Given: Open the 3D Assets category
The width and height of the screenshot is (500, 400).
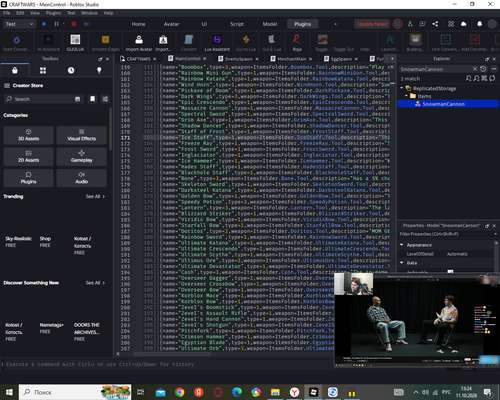Looking at the screenshot, I should click(x=28, y=135).
